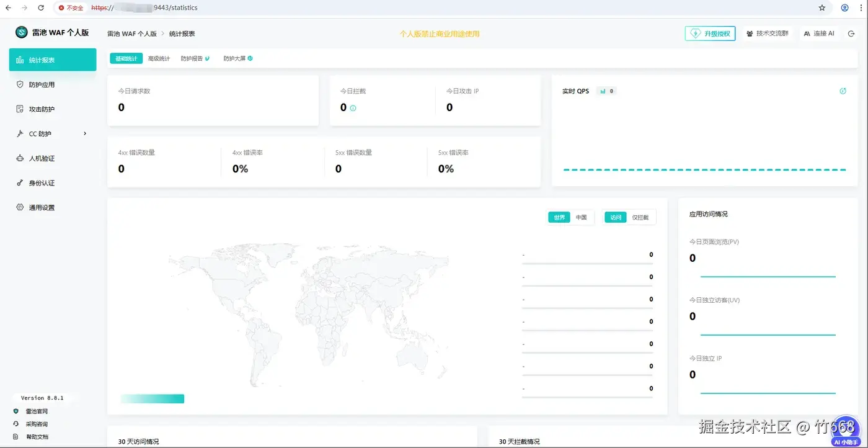Click the 今日请求数 label

[x=134, y=91]
